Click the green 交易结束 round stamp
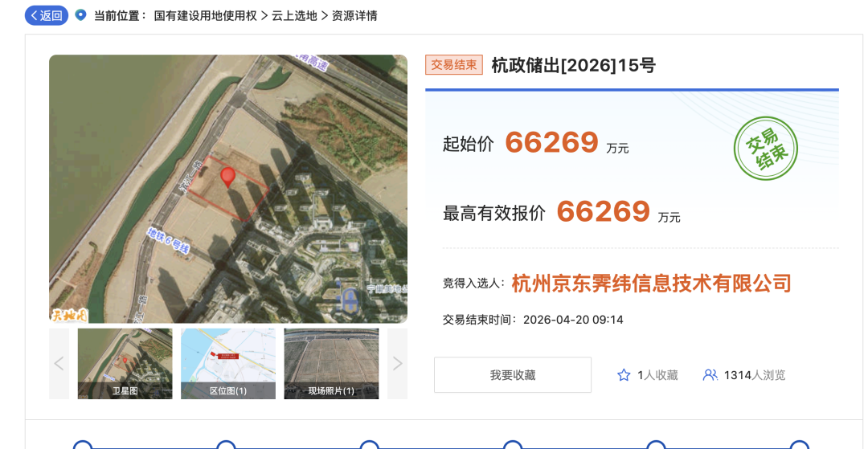Viewport: 868px width, 449px height. [x=765, y=149]
